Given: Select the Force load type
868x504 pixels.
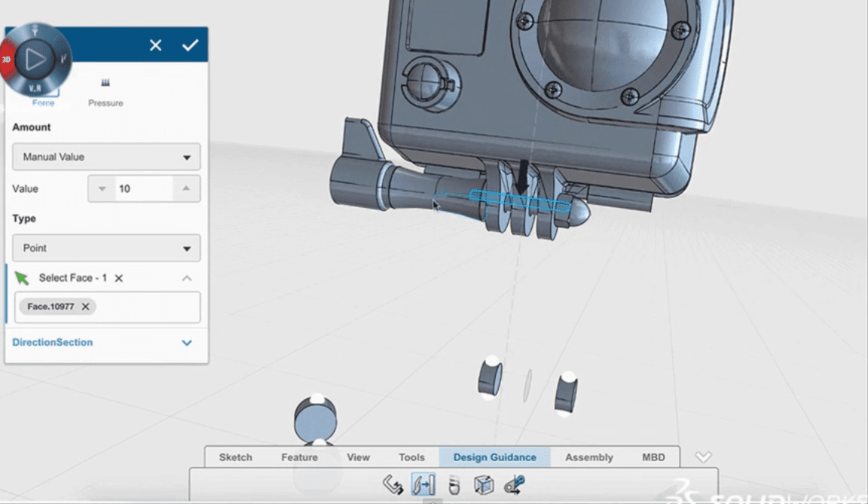Looking at the screenshot, I should [43, 98].
